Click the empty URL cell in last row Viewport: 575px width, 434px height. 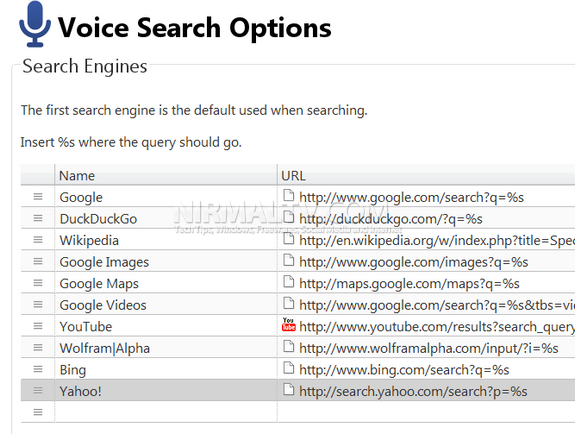(x=426, y=412)
